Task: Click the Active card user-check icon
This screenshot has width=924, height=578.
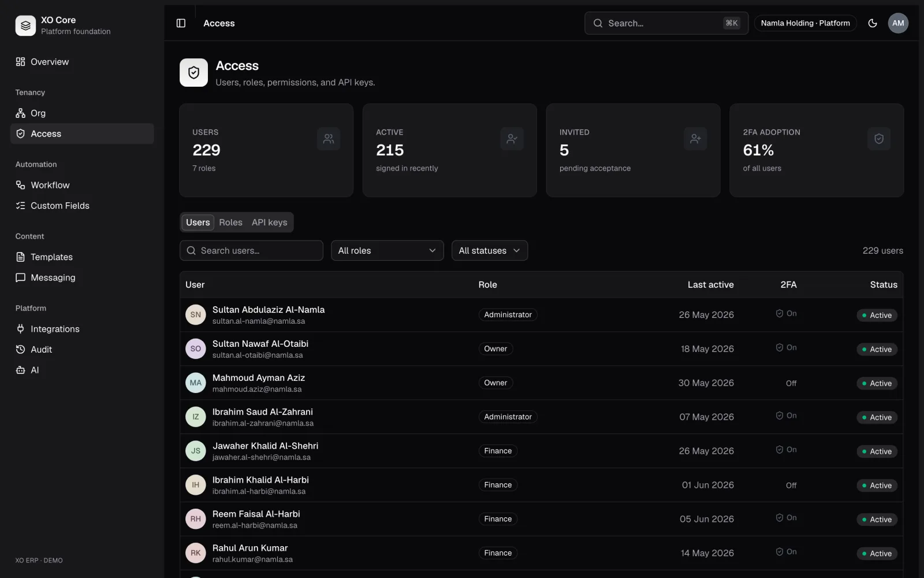Action: (x=512, y=139)
